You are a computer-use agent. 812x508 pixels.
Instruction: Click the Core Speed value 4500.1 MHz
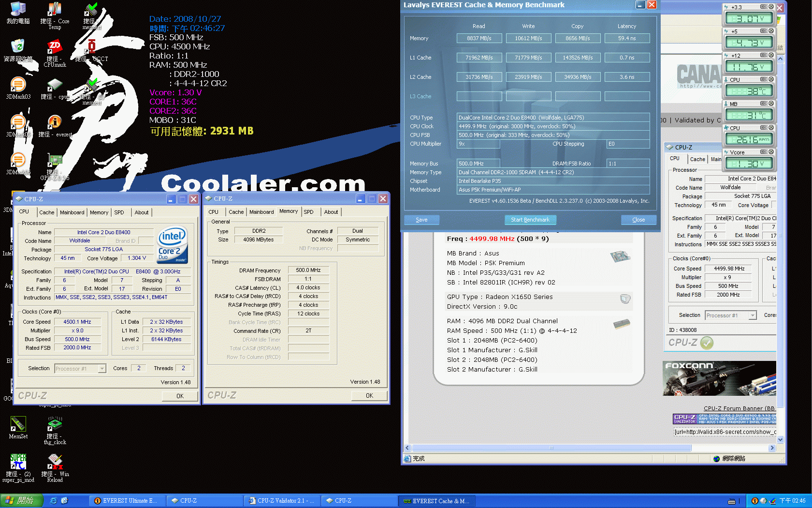point(77,322)
